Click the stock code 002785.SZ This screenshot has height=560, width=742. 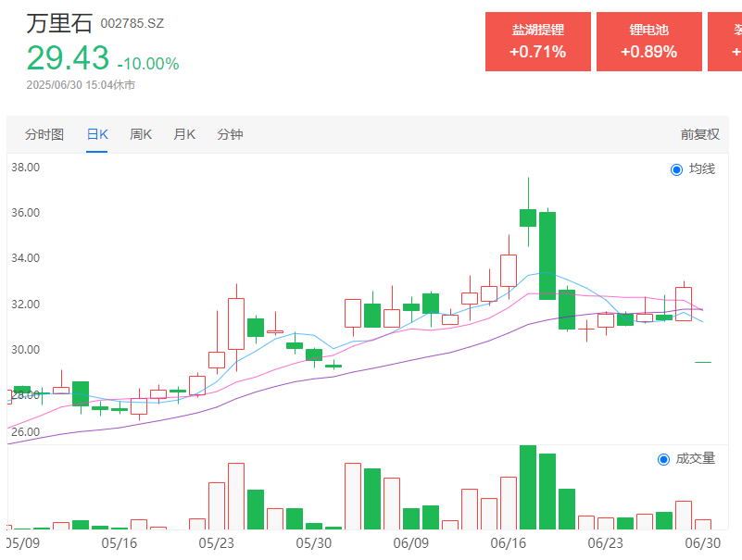[x=132, y=24]
